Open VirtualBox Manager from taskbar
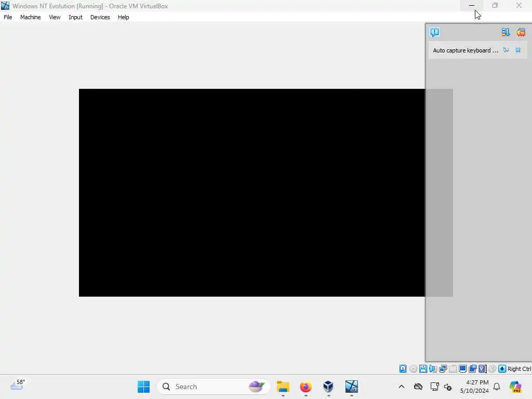532x399 pixels. 328,387
